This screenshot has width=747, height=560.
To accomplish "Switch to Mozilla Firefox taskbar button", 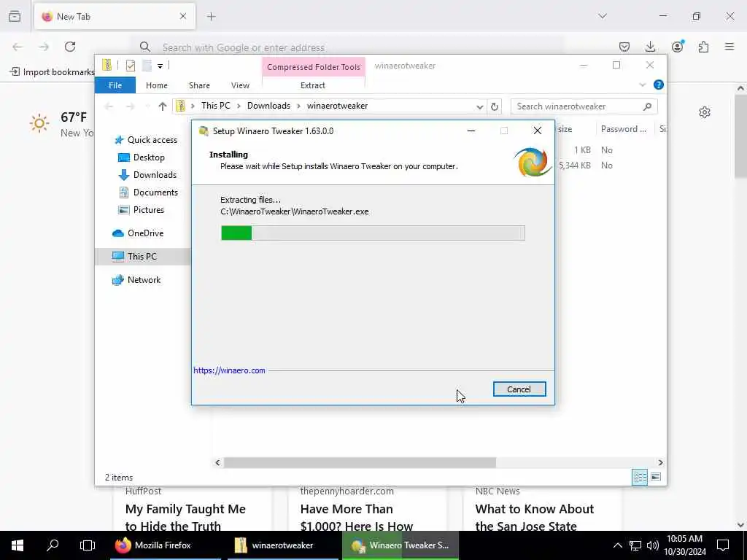I will click(x=166, y=545).
